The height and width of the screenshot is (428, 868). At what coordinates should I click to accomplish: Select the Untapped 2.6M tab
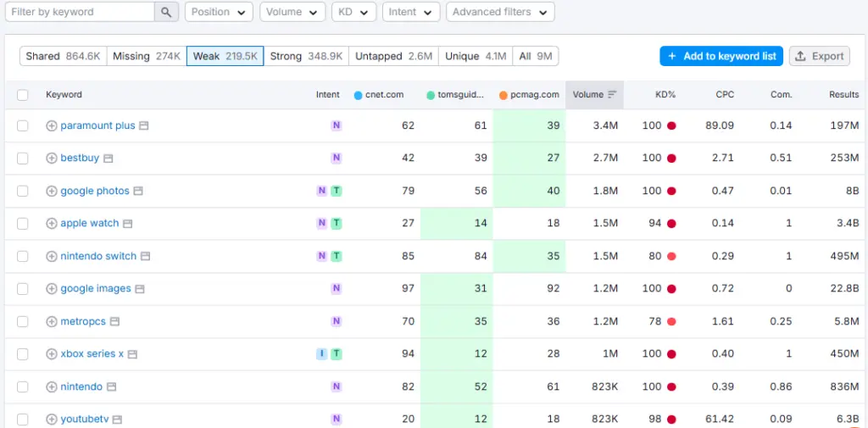393,56
